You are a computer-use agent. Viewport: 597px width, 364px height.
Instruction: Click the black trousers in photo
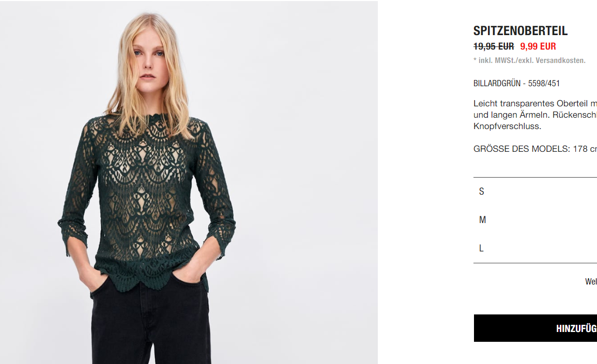coord(150,323)
